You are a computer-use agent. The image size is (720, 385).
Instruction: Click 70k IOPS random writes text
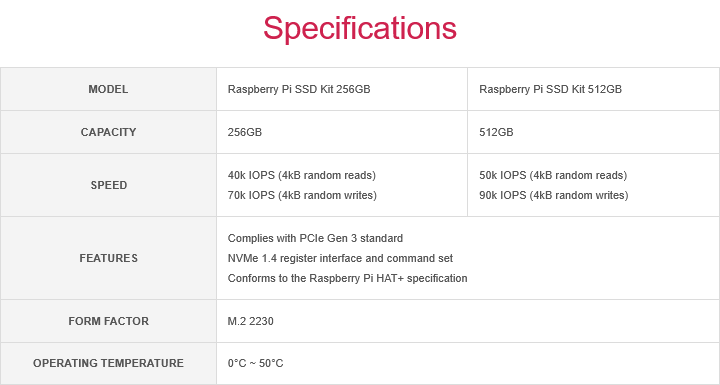click(302, 195)
